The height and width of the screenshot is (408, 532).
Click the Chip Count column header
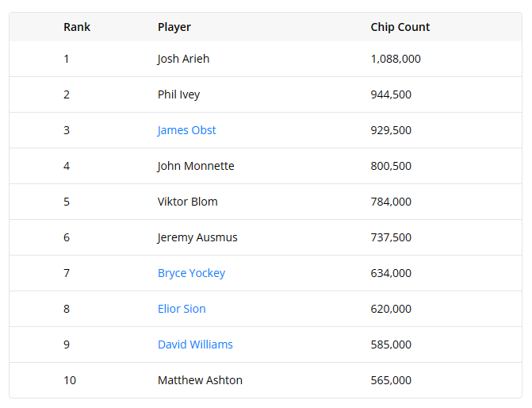pos(400,27)
